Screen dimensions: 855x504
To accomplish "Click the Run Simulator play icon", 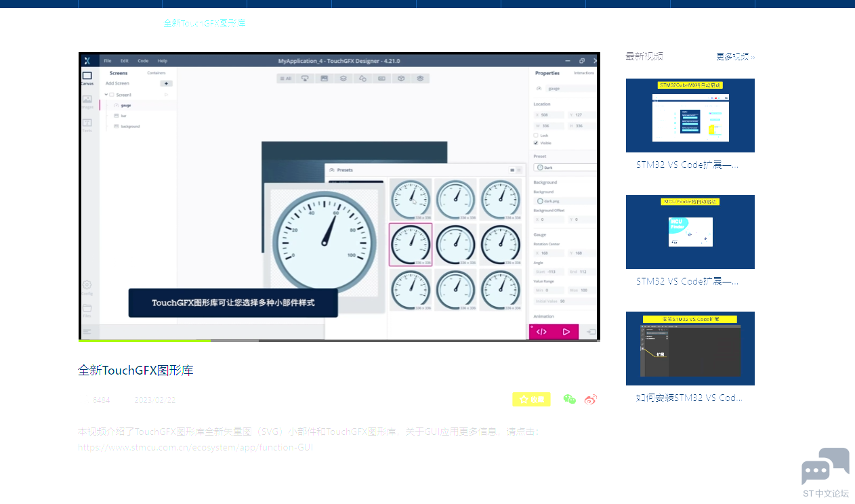I will pos(566,332).
